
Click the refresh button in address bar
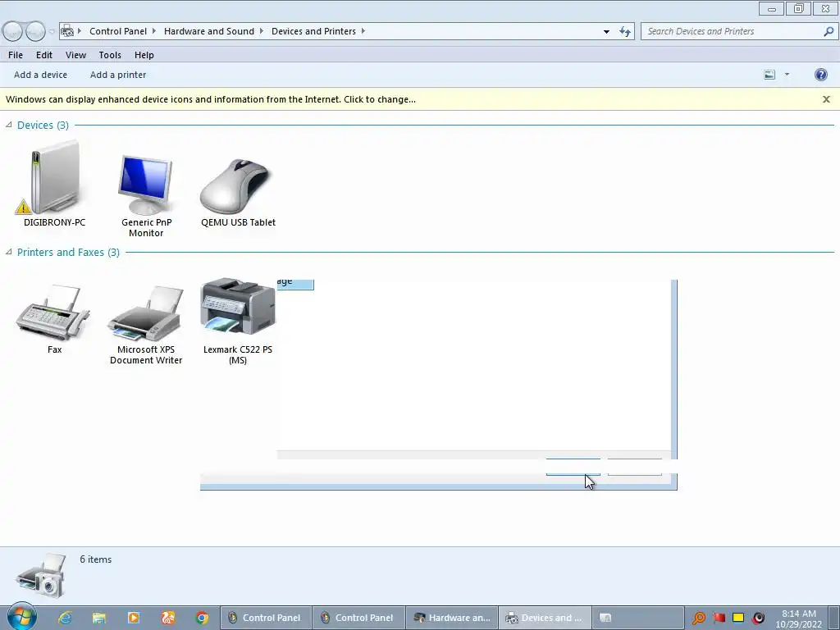coord(624,31)
